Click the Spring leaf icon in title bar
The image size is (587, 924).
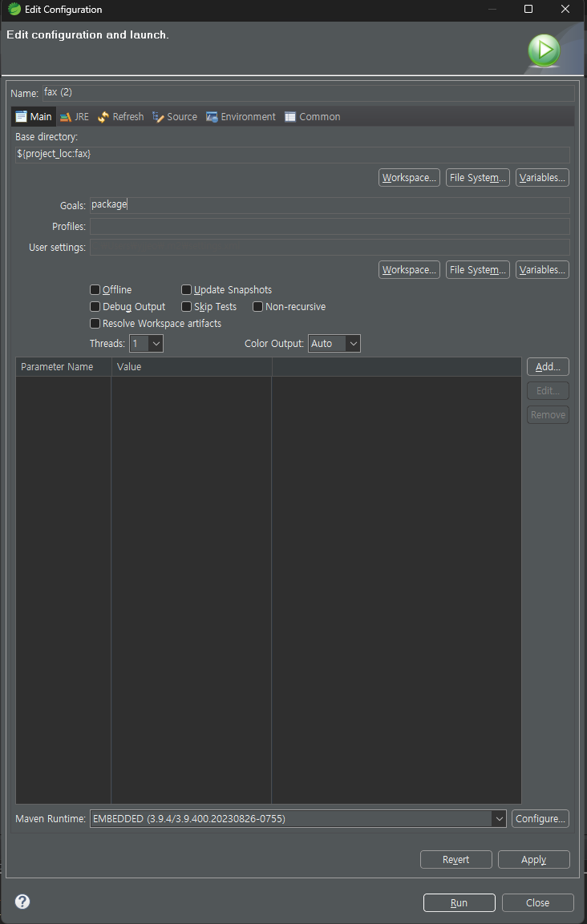(14, 9)
